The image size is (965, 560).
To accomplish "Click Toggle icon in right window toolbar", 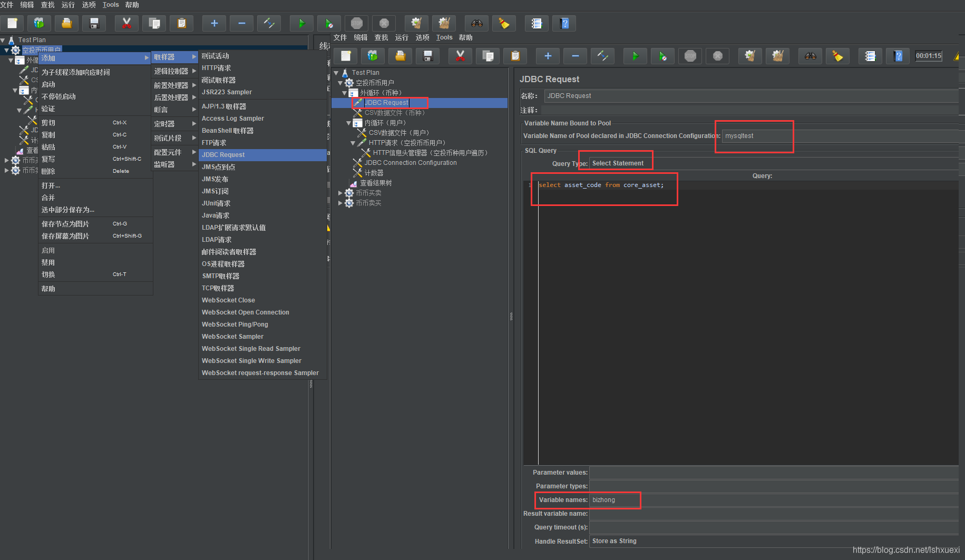I will coord(603,56).
